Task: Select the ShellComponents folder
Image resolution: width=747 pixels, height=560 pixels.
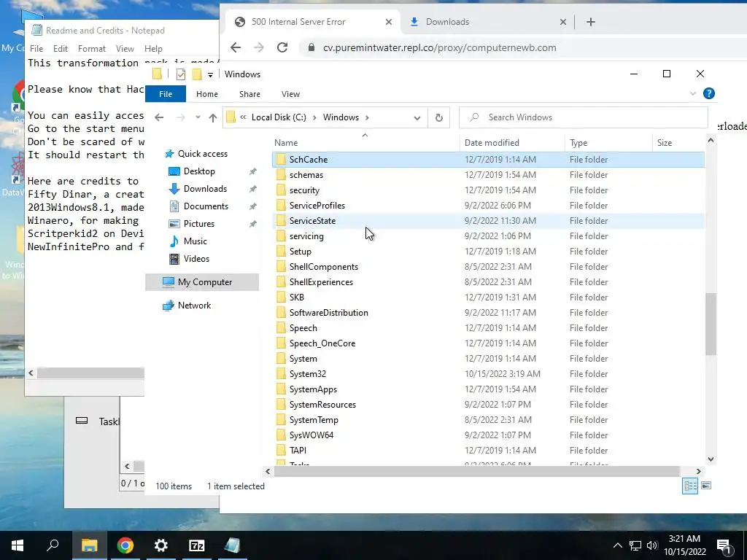Action: [323, 267]
